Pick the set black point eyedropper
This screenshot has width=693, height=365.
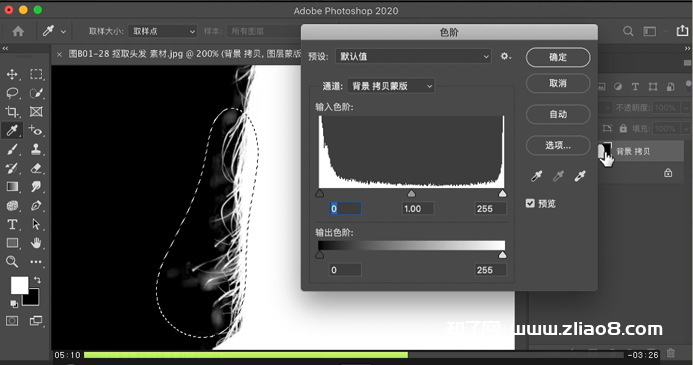pyautogui.click(x=536, y=176)
